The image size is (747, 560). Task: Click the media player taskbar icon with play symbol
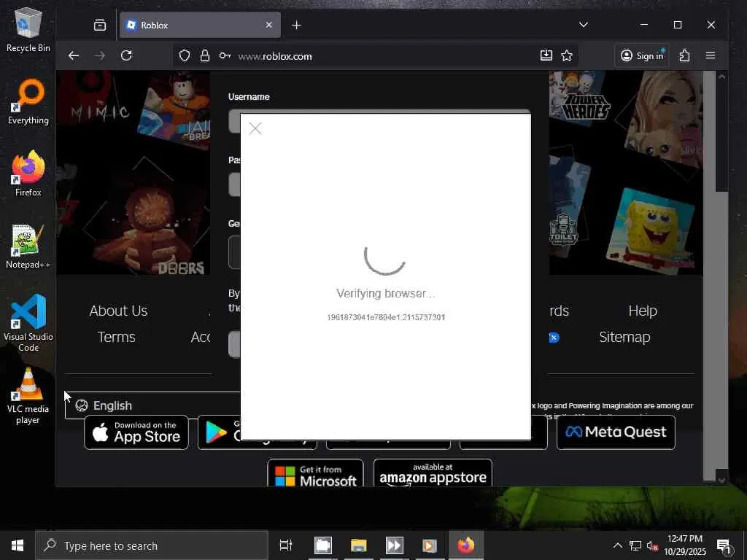pos(429,545)
